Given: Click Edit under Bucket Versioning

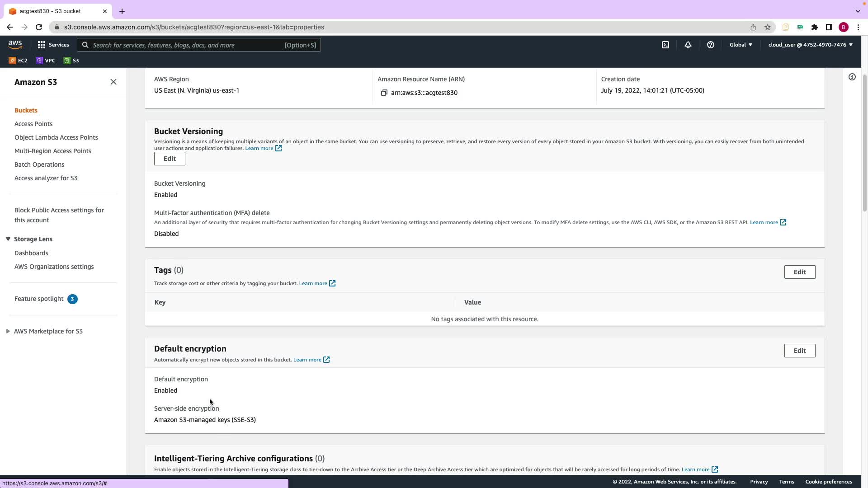Looking at the screenshot, I should 170,159.
